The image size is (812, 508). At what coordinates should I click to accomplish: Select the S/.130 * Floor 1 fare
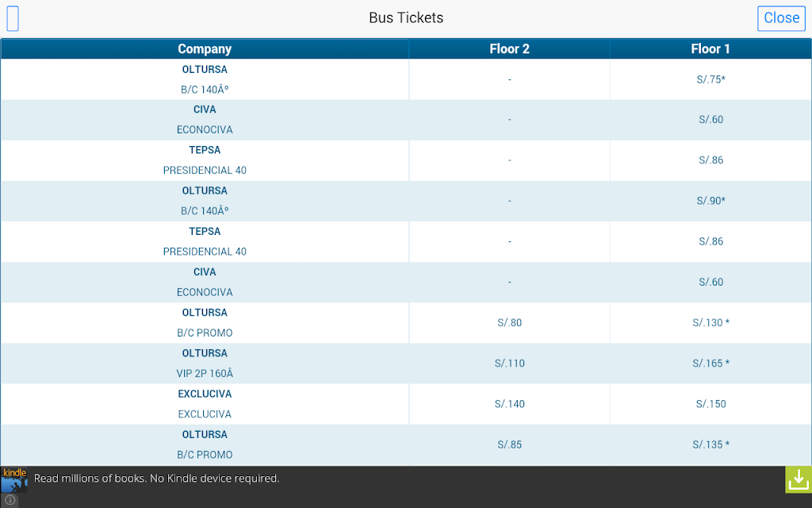pos(710,322)
